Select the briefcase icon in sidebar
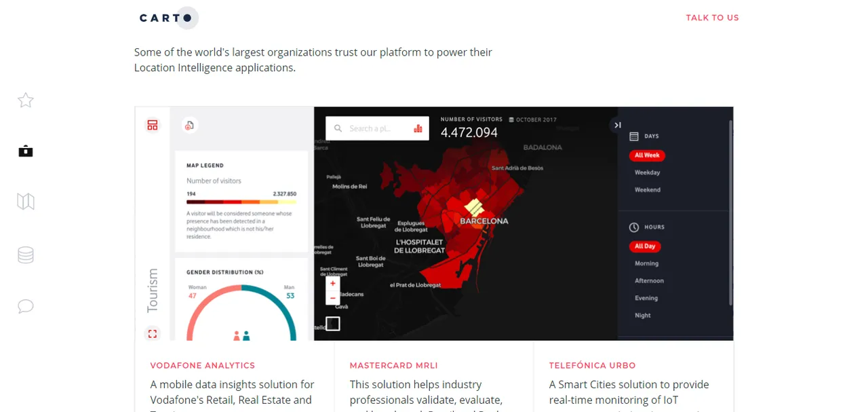The height and width of the screenshot is (412, 868). [x=26, y=151]
